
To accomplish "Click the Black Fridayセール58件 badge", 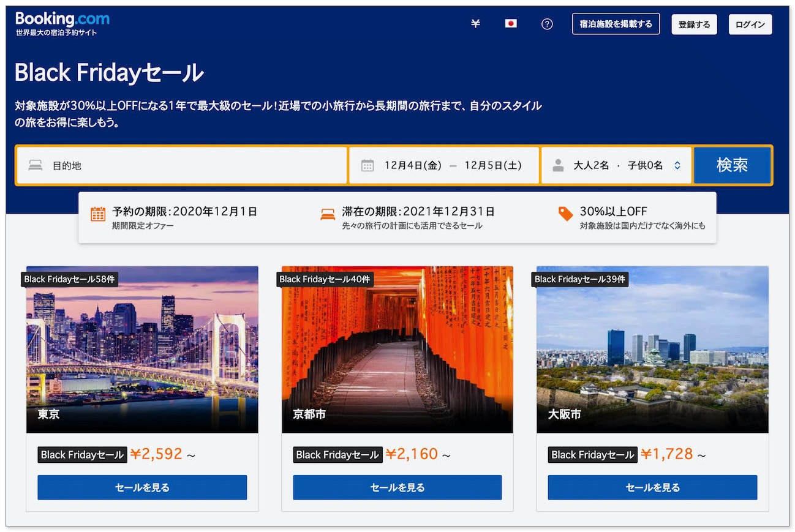I will (x=69, y=279).
